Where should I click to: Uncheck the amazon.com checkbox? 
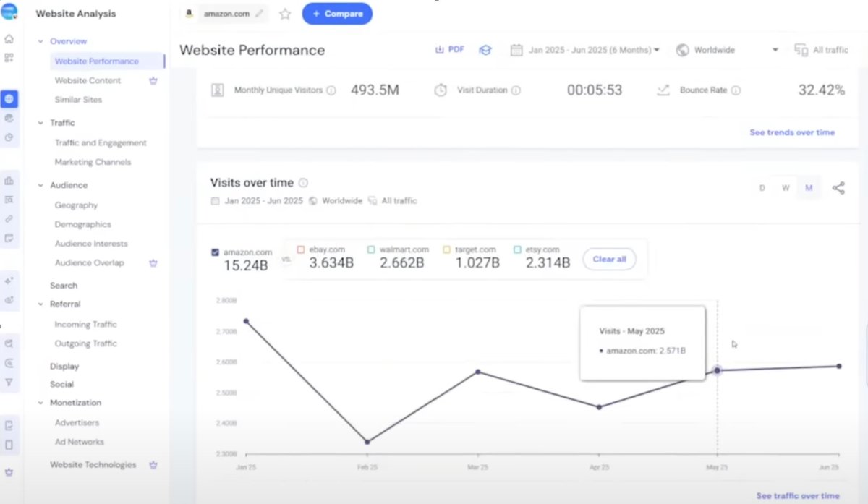pyautogui.click(x=215, y=252)
